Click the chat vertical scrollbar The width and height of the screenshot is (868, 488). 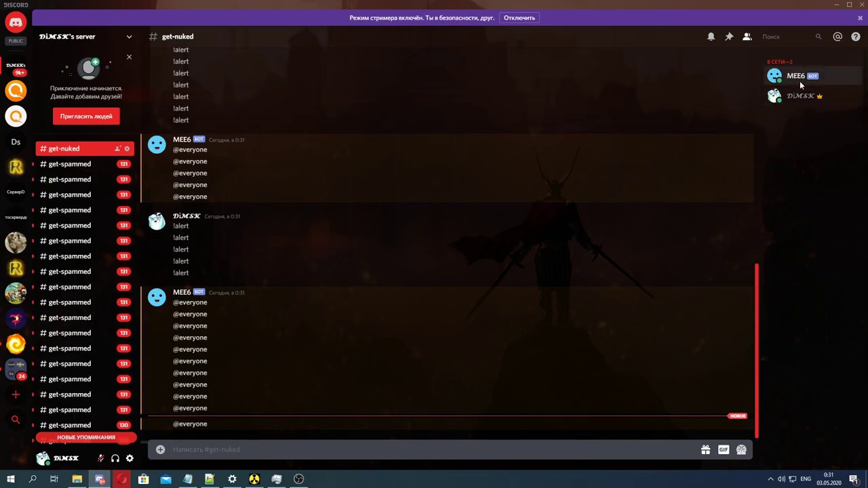click(756, 351)
